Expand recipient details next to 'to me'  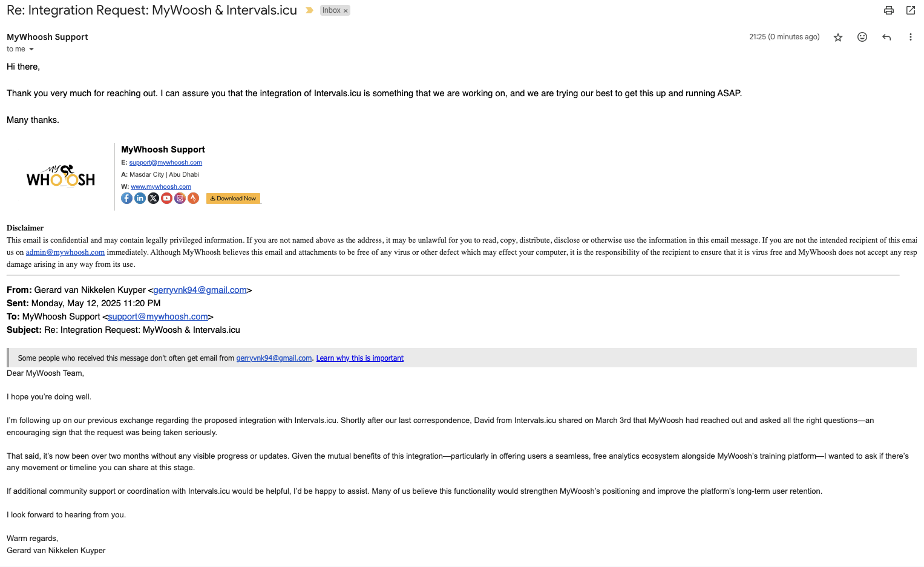pyautogui.click(x=31, y=50)
